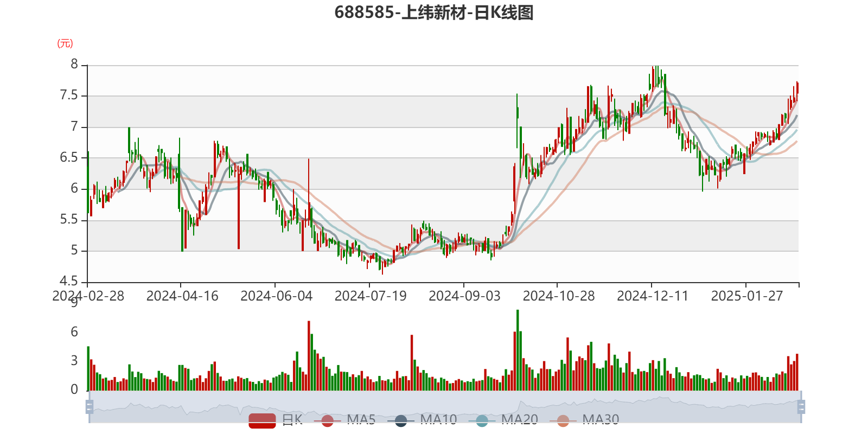Click the 2025-01-27 date label
868x434 pixels.
(x=747, y=296)
